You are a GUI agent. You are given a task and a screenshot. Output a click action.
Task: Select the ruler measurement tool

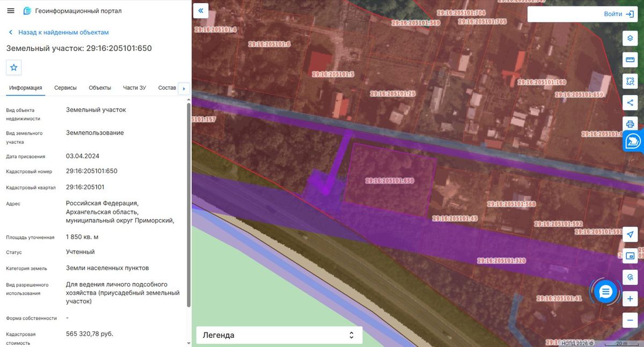[630, 60]
